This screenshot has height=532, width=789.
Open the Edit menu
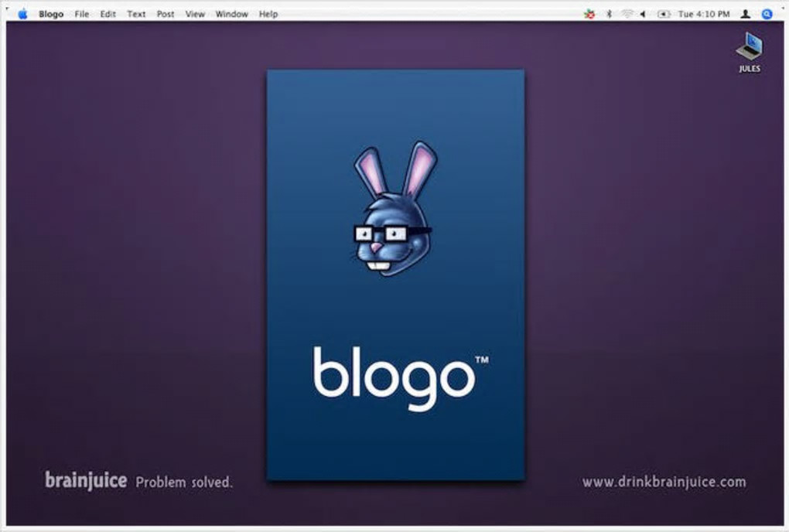108,14
